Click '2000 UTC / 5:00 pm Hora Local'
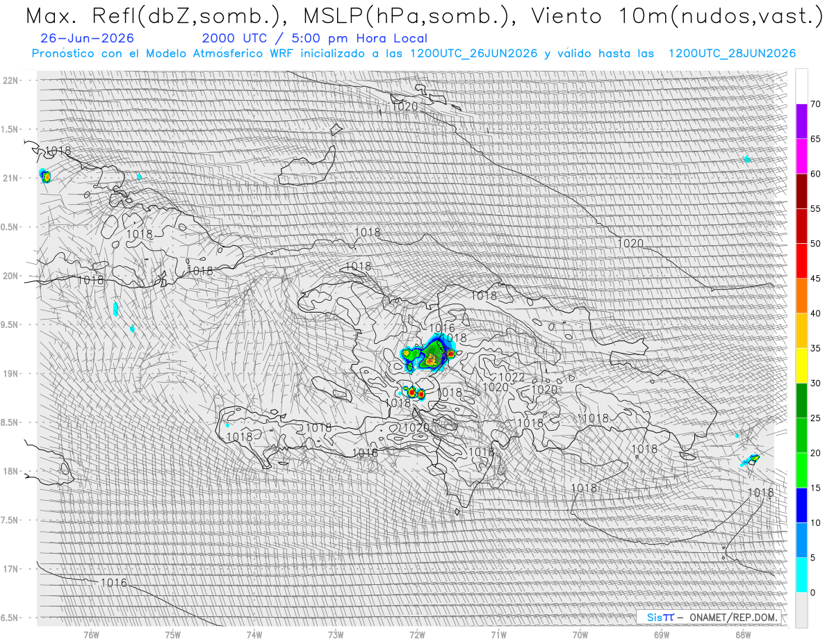This screenshot has width=834, height=644. tap(314, 38)
